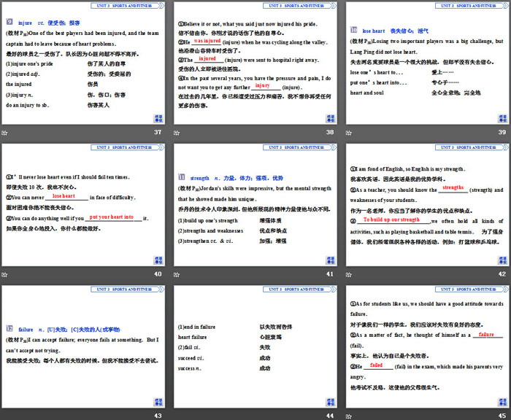
Task: Click slide number label "40"
Action: [158, 274]
